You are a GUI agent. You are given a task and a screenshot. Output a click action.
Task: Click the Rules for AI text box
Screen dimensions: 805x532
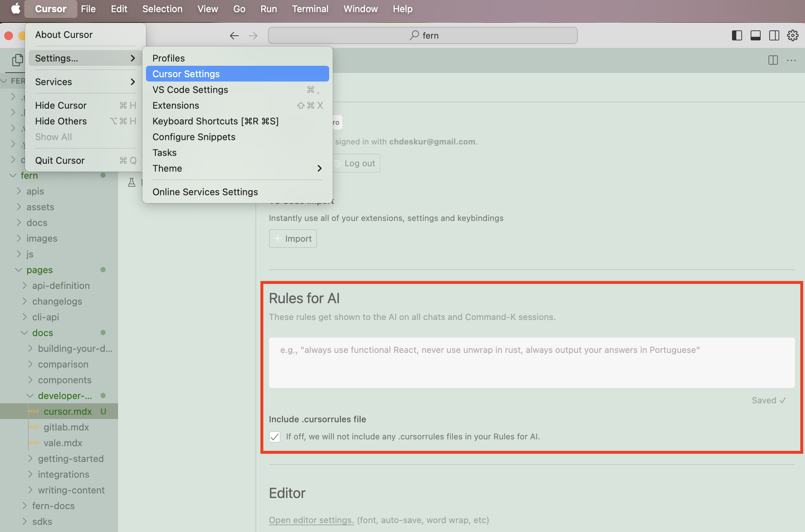pyautogui.click(x=532, y=363)
